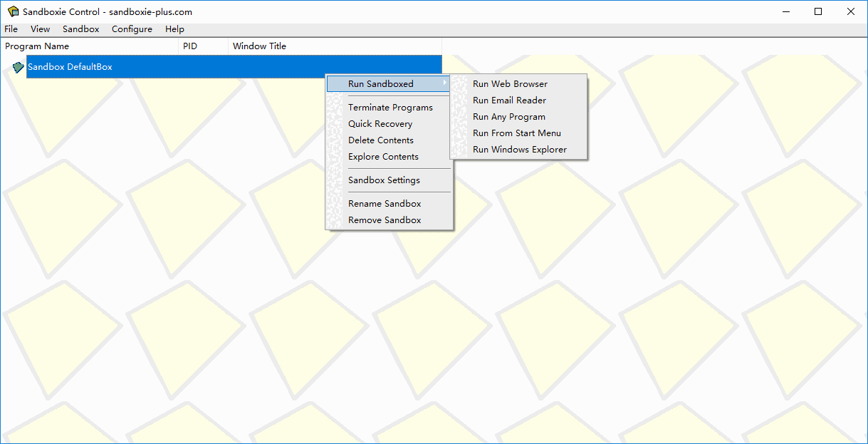Select the Sandbox DefaultBox row
This screenshot has height=444, width=868.
(234, 67)
